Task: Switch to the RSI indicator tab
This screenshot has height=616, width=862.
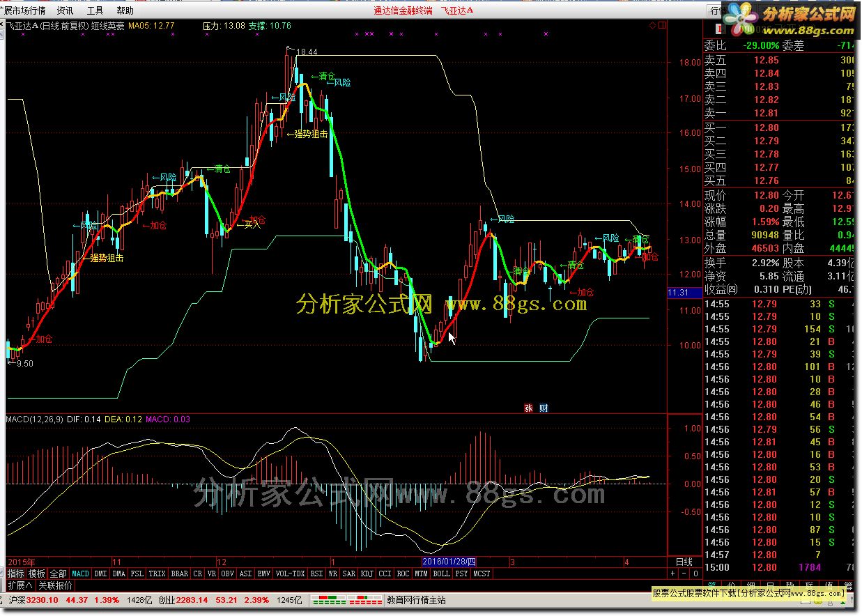Action: coord(317,573)
